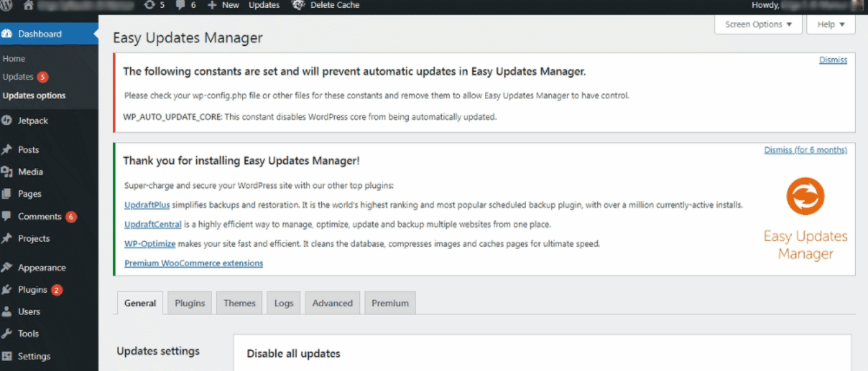Open the Pages menu label
868x371 pixels.
click(x=29, y=194)
